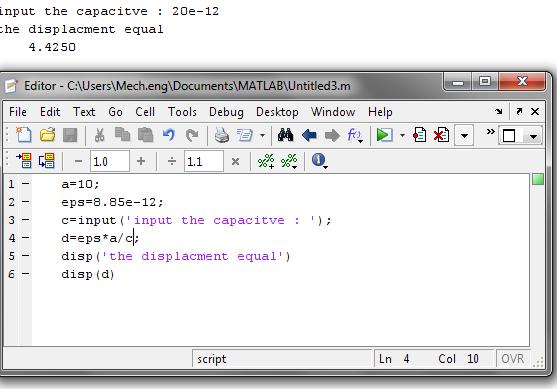The width and height of the screenshot is (557, 389).
Task: Insert cell divider icon
Action: [x=266, y=161]
